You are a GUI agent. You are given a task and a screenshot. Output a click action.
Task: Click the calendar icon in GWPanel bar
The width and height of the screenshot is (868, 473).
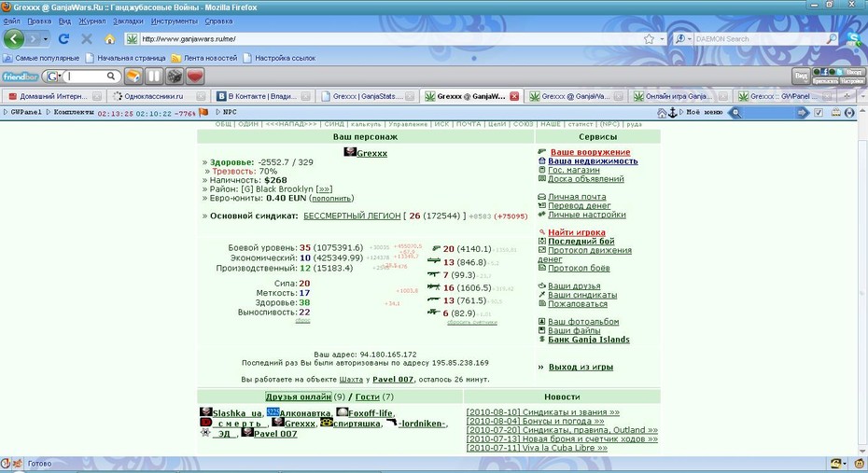[836, 113]
